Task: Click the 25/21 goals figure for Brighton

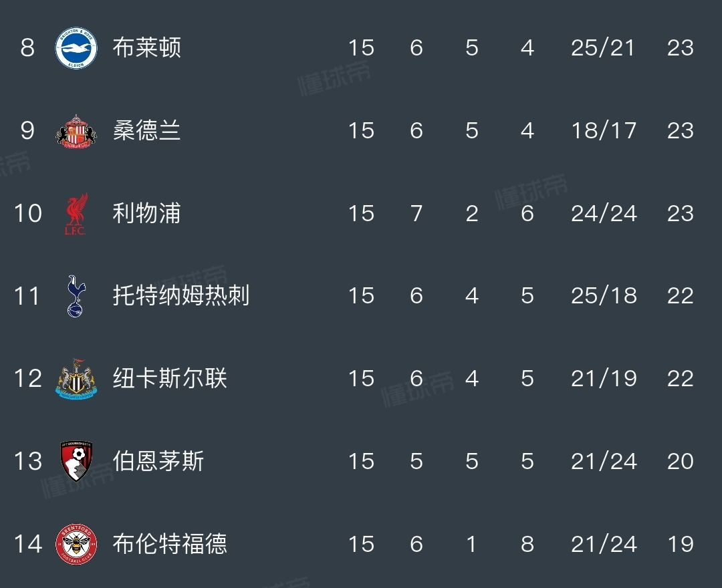Action: pos(603,48)
